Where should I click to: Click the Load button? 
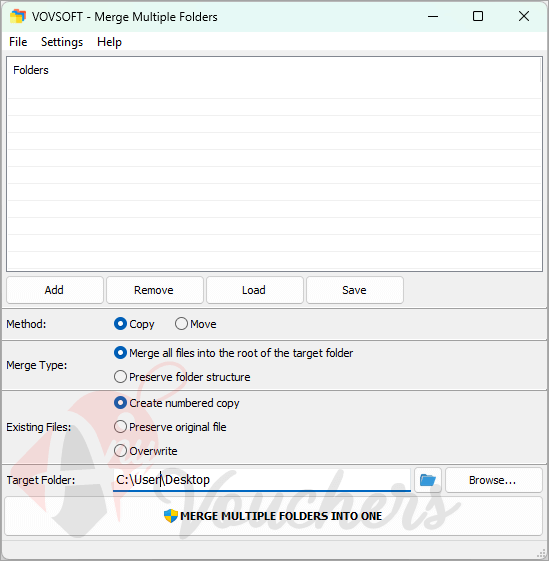pyautogui.click(x=254, y=290)
